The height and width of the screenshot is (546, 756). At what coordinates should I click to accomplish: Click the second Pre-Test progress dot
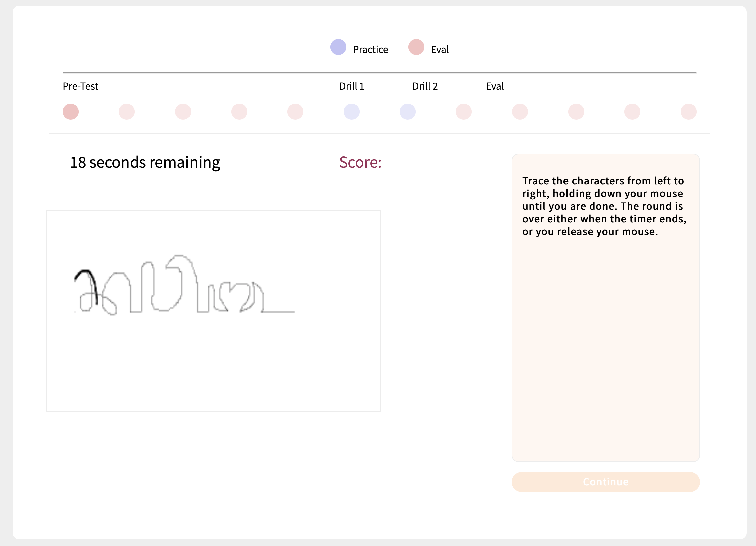(x=127, y=112)
